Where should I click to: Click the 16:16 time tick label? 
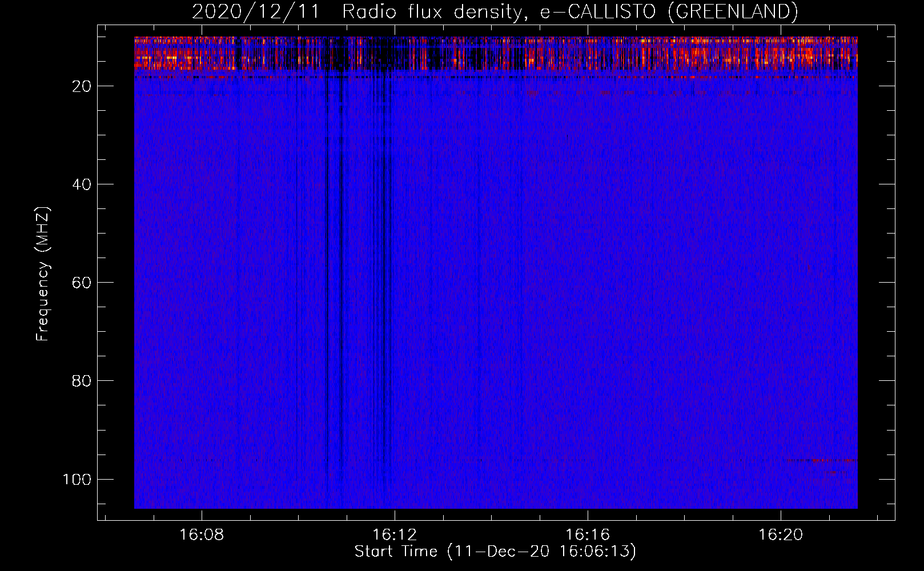588,535
